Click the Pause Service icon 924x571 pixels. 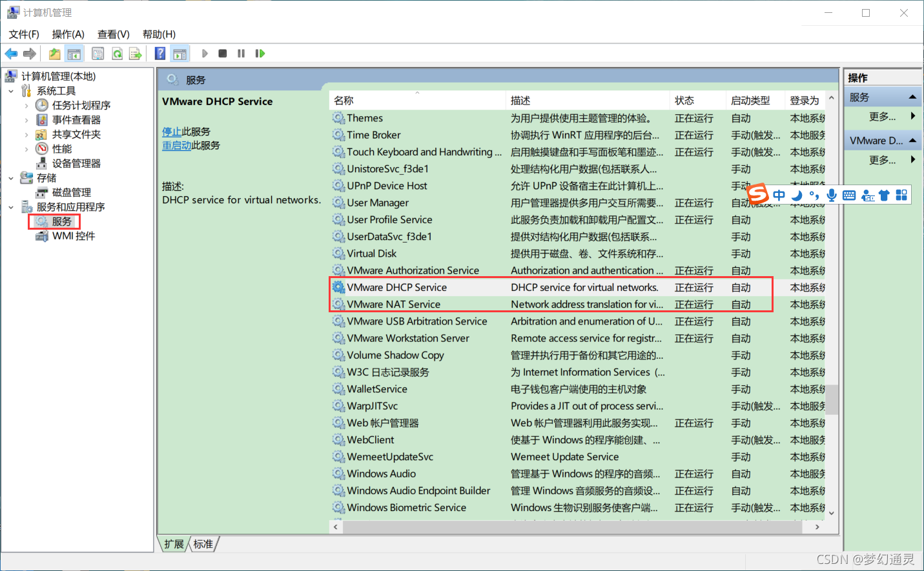[x=241, y=54]
